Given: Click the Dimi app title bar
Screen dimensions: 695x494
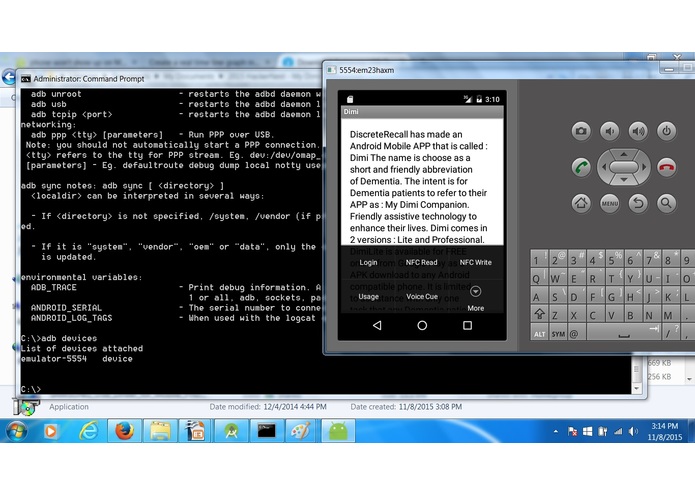Looking at the screenshot, I should tap(422, 112).
